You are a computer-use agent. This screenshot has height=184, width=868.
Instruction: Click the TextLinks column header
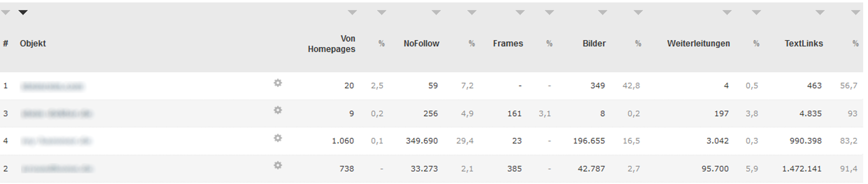tap(804, 44)
